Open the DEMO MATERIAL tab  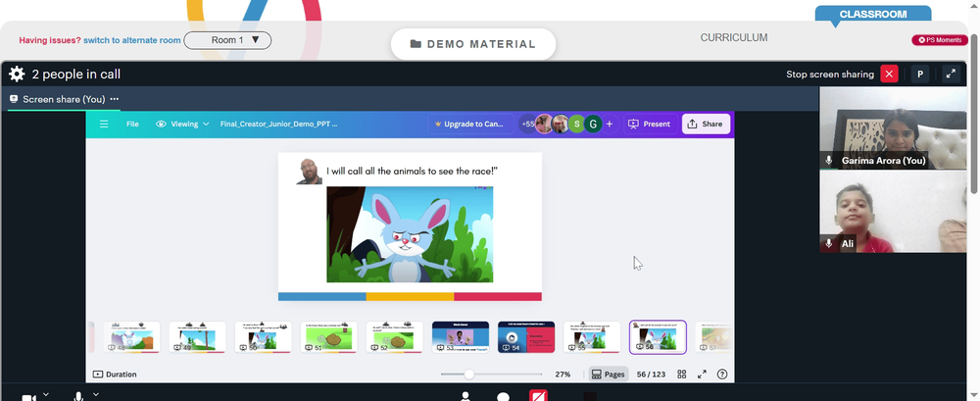(x=473, y=44)
